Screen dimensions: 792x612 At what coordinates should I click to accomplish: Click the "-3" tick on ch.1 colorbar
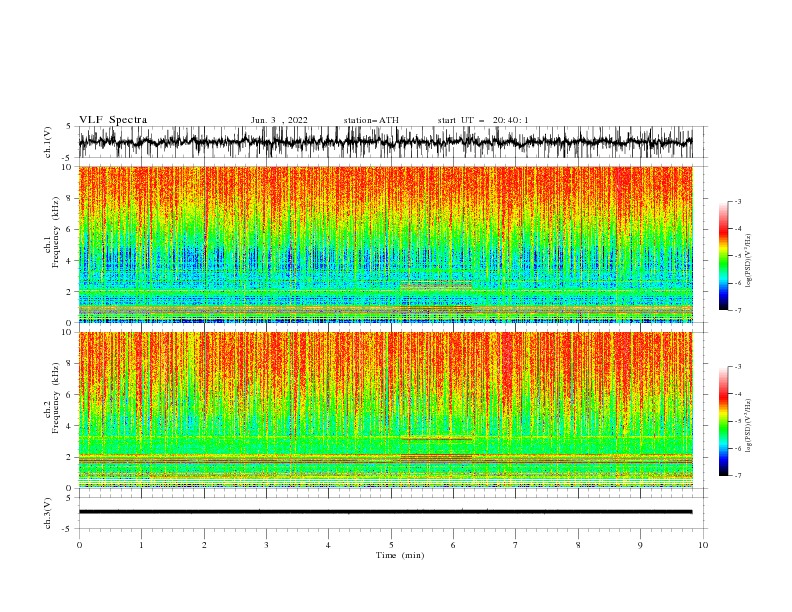(x=737, y=201)
